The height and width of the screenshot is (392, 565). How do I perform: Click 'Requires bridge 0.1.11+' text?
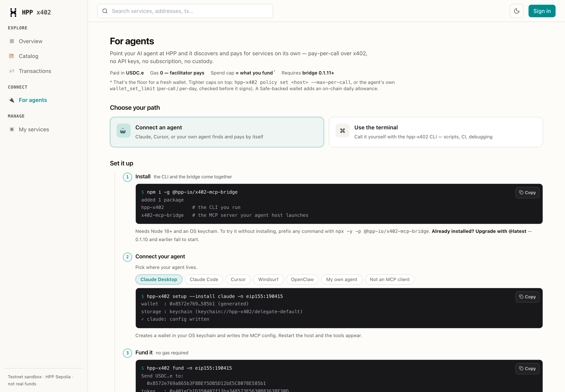pyautogui.click(x=308, y=73)
